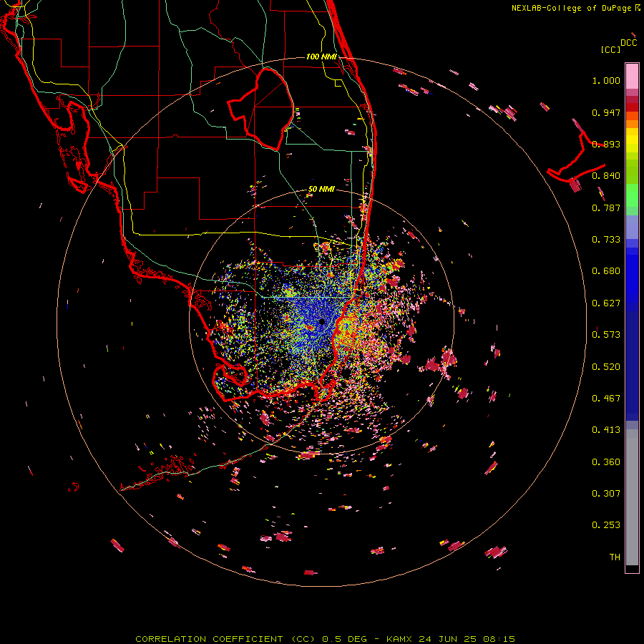The image size is (644, 644).
Task: Click the TH threshold label
Action: pyautogui.click(x=615, y=557)
